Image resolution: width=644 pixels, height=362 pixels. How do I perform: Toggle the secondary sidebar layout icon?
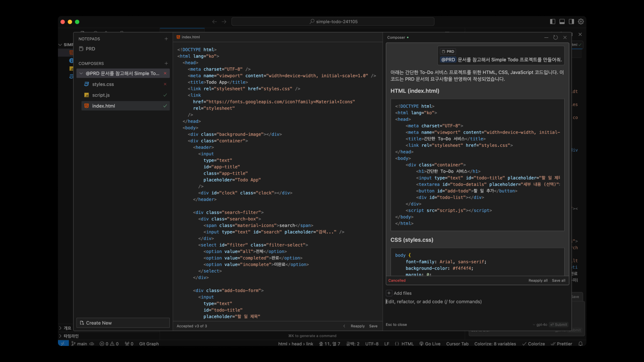[x=571, y=22]
